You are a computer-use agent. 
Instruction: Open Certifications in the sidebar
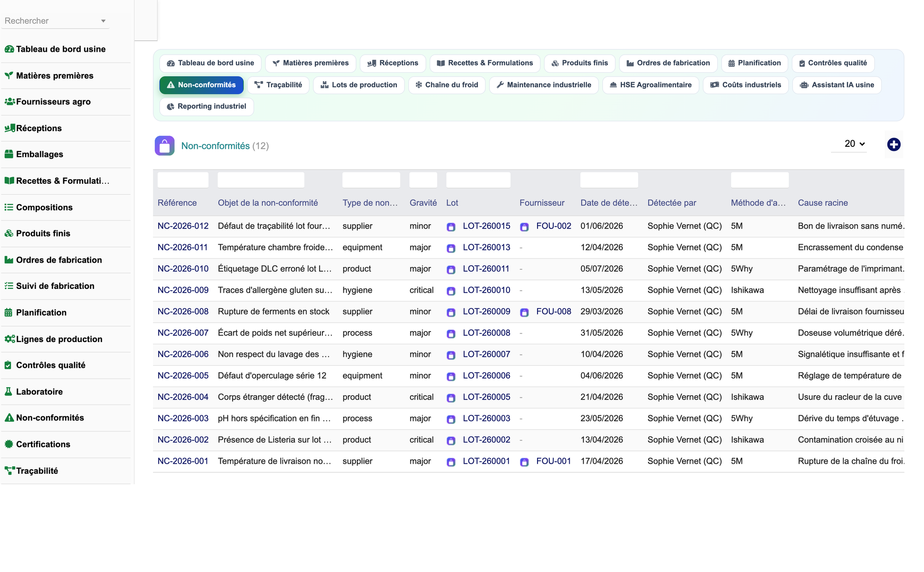point(43,444)
